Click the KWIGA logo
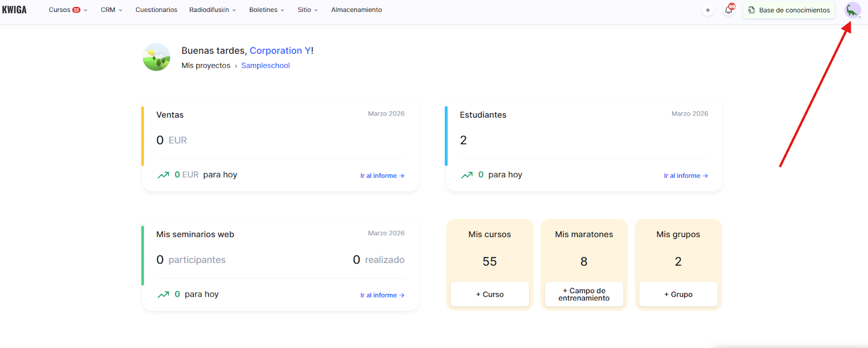This screenshot has width=868, height=348. point(14,10)
